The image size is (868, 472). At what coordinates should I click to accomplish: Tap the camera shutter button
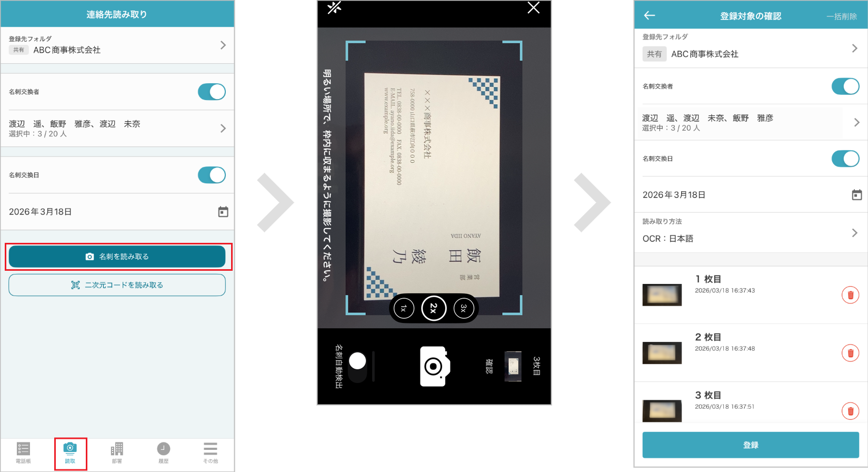(x=434, y=366)
